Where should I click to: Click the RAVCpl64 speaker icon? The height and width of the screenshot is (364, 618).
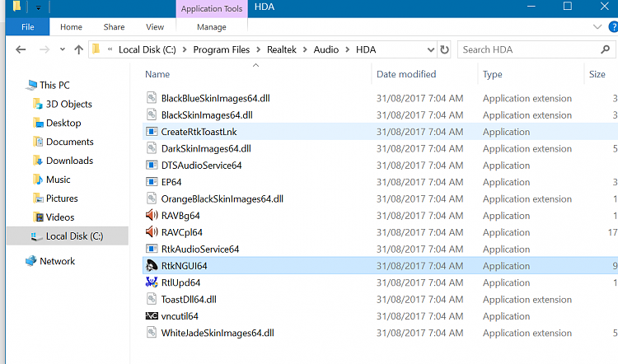(x=152, y=232)
